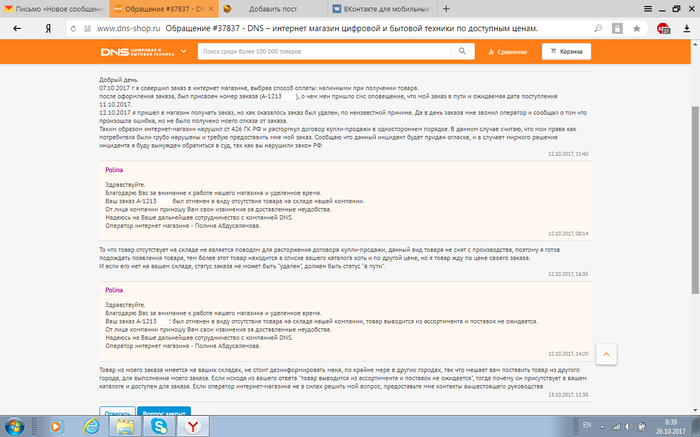The width and height of the screenshot is (700, 437).
Task: Open the Windows Start button
Action: tap(14, 426)
